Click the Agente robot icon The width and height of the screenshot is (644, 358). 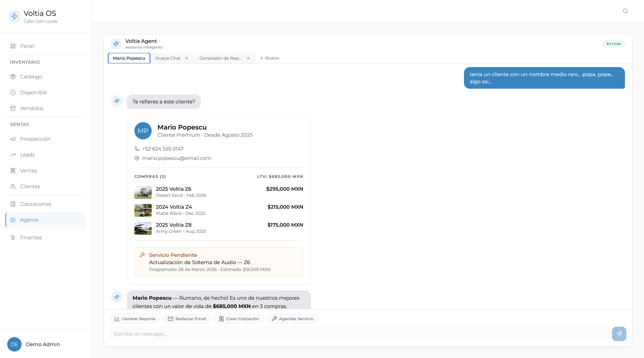pos(13,220)
